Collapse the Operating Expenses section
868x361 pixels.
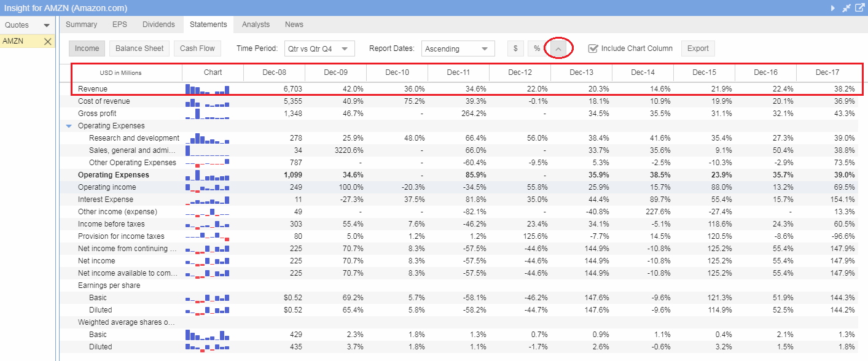69,126
